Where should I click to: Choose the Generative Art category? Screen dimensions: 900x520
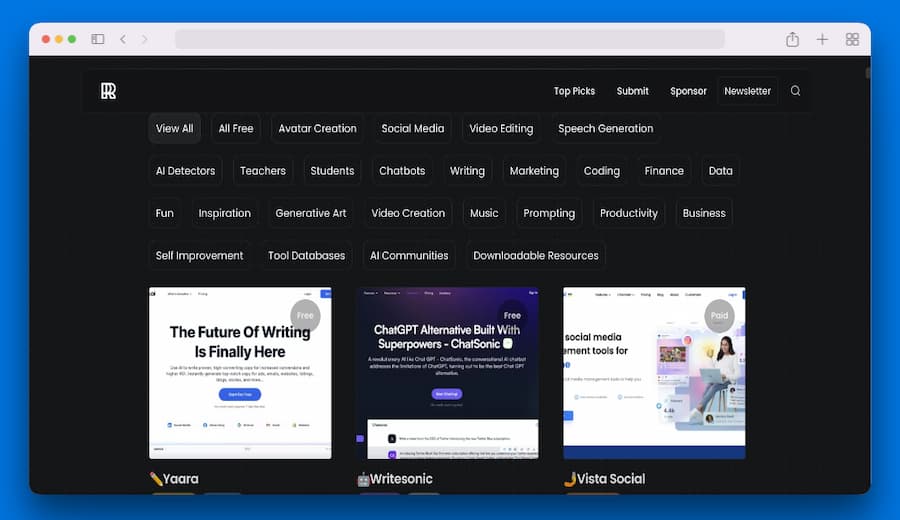click(x=311, y=214)
